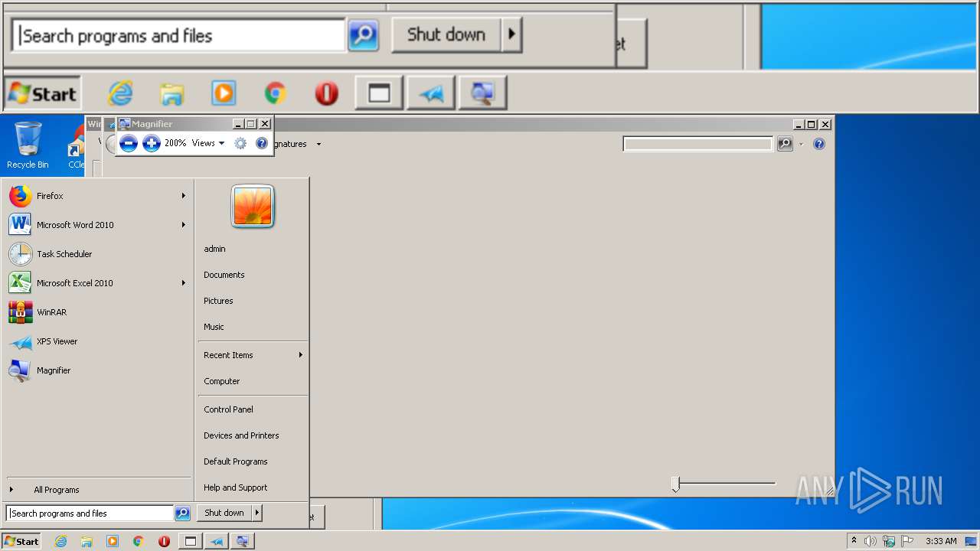Switch to XPS Viewer taskbar button
Image resolution: width=980 pixels, height=551 pixels.
[x=217, y=541]
